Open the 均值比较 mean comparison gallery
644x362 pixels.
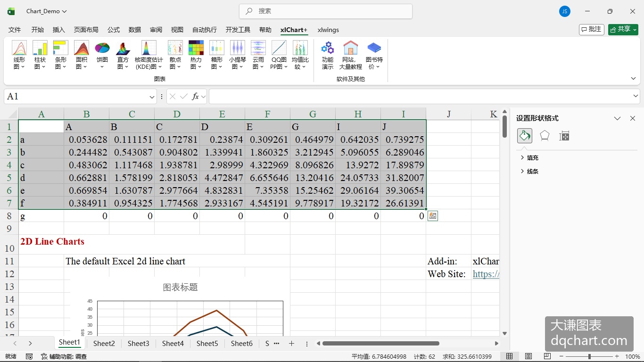pos(300,55)
